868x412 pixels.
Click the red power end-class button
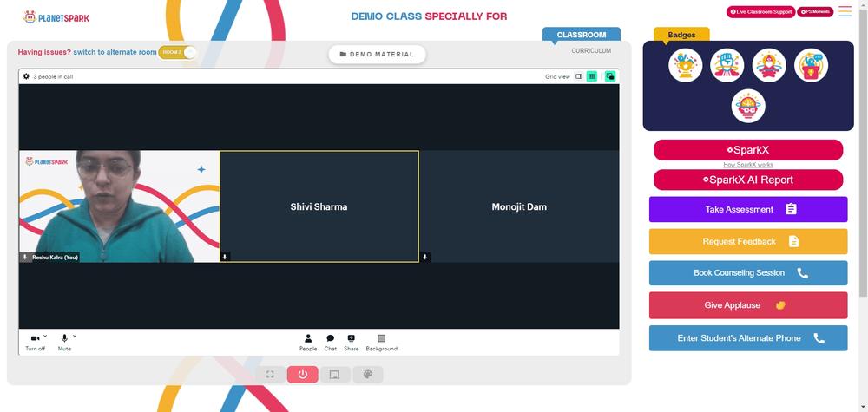tap(302, 375)
